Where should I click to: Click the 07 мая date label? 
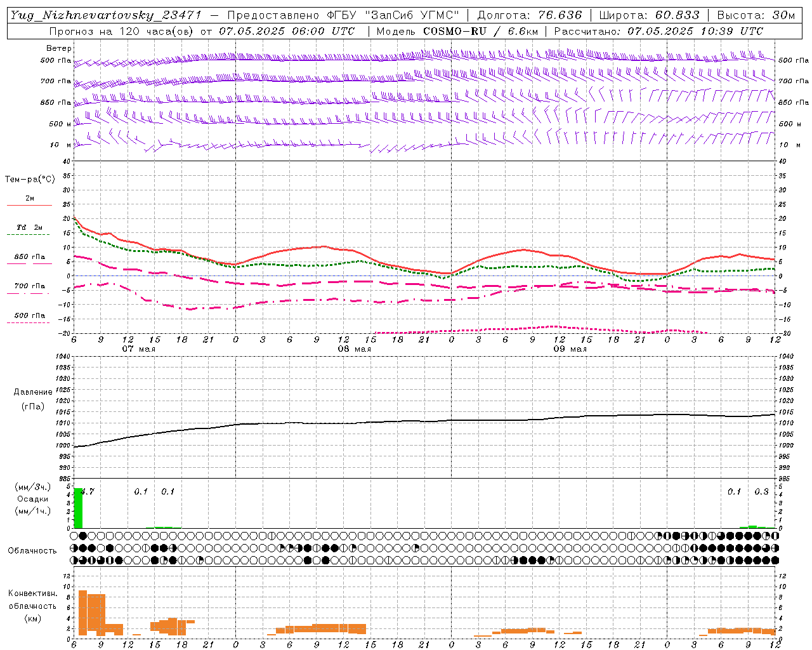point(139,349)
